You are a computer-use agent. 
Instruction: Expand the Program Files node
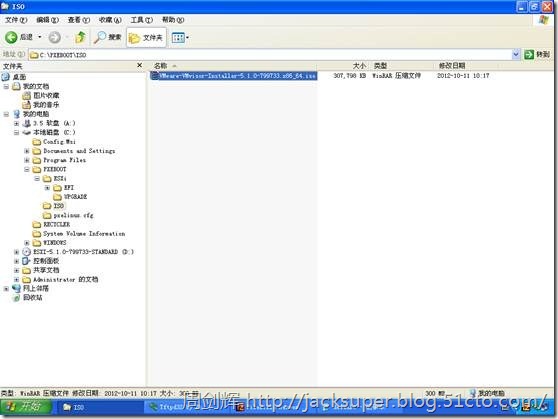pyautogui.click(x=27, y=161)
